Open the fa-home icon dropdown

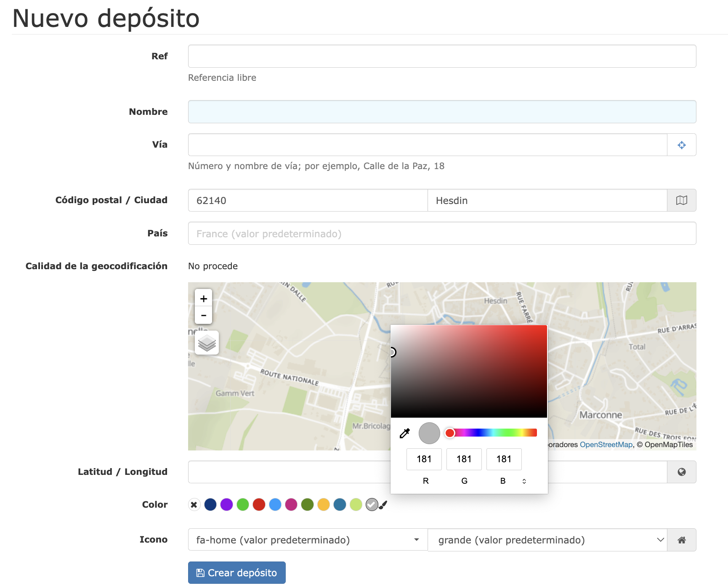point(308,540)
